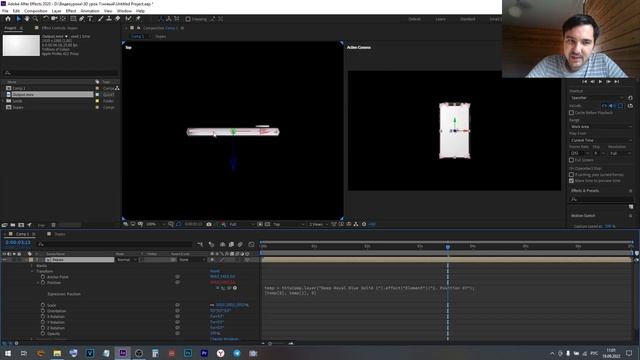The width and height of the screenshot is (640, 360).
Task: Select the Type text tool
Action: [90, 19]
